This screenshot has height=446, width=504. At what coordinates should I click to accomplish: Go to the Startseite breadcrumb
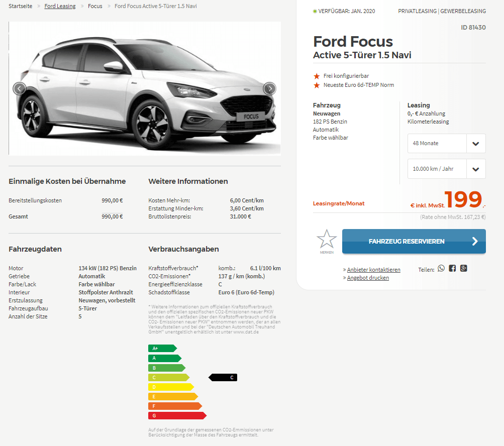(20, 6)
